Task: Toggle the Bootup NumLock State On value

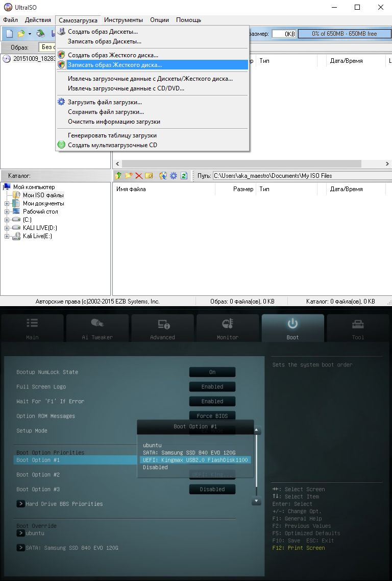Action: pyautogui.click(x=212, y=372)
